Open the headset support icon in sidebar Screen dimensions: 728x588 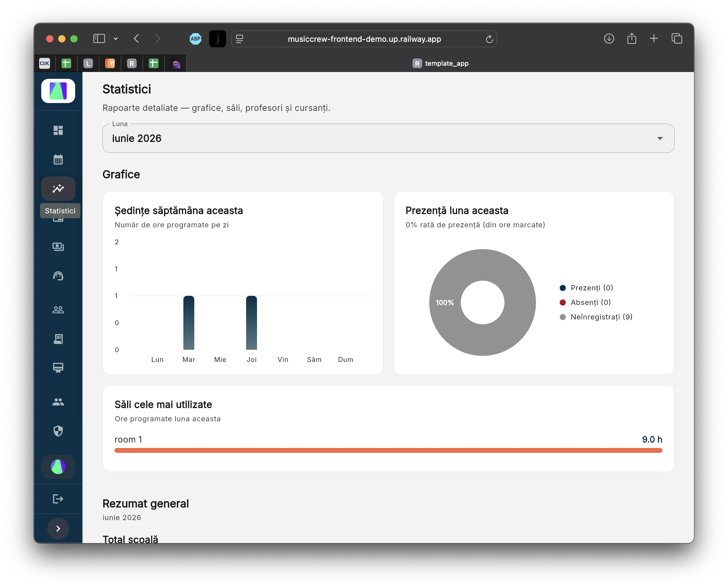(x=58, y=276)
